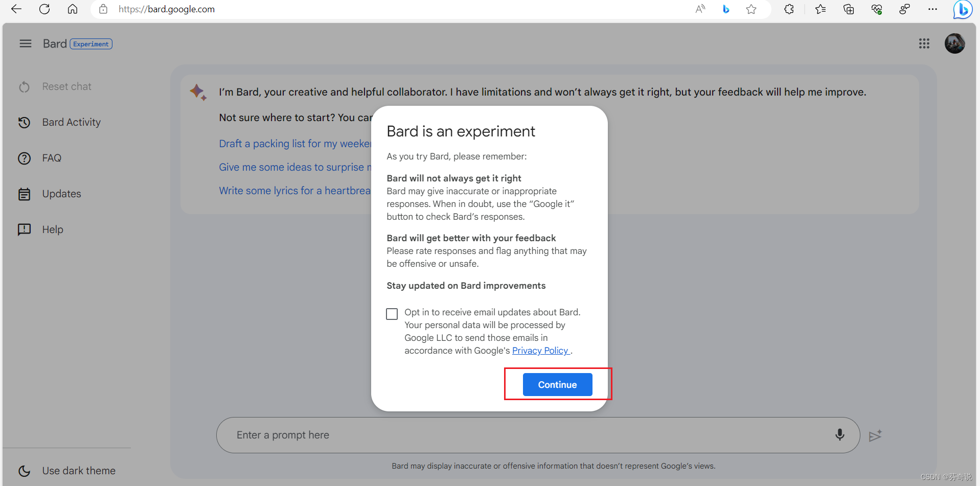Click the Bard sparkle logo icon
The image size is (980, 486).
click(x=198, y=92)
